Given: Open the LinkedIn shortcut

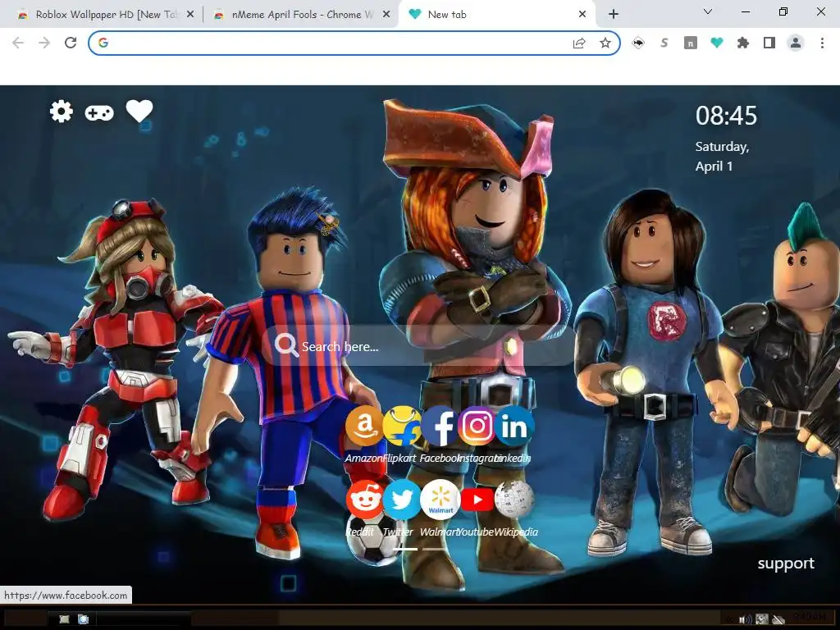Looking at the screenshot, I should point(514,426).
